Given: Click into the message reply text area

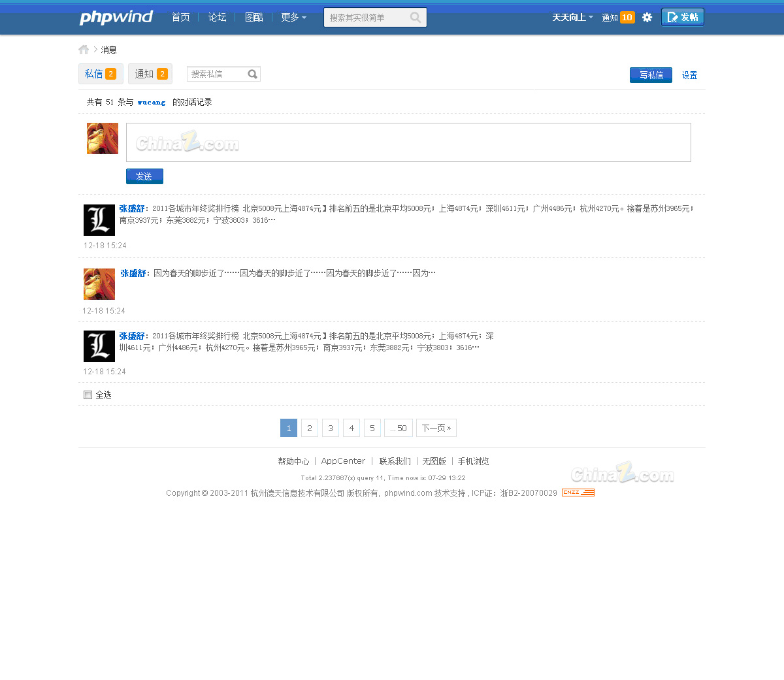Looking at the screenshot, I should tap(408, 142).
